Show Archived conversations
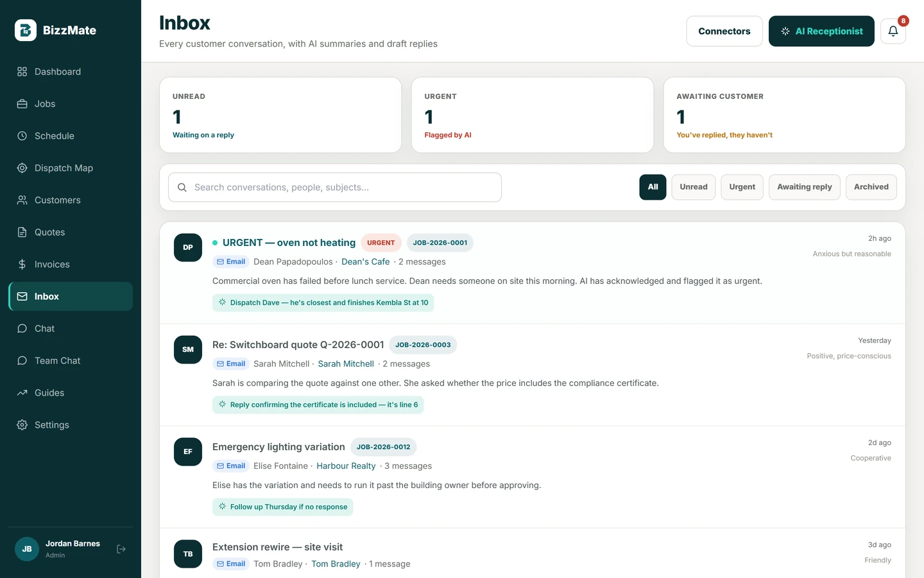The width and height of the screenshot is (924, 578). click(x=871, y=187)
